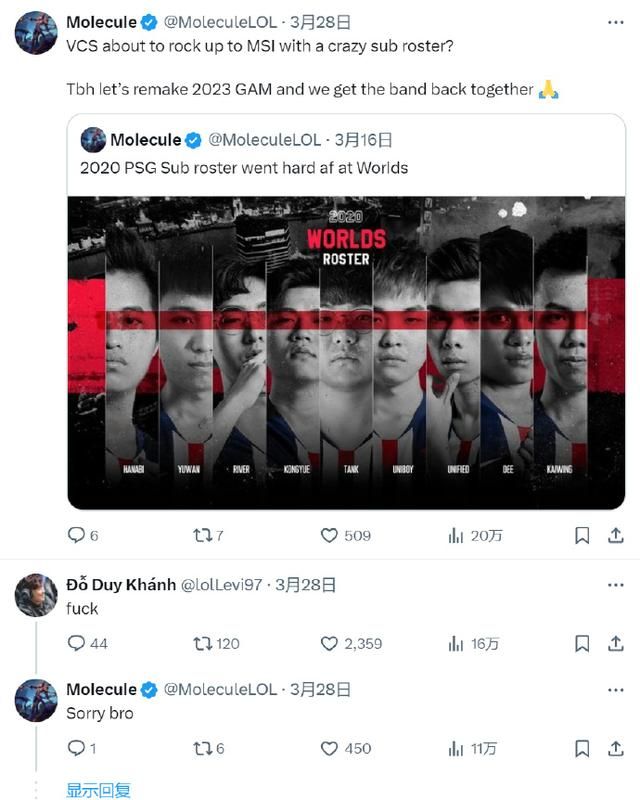The image size is (640, 800).
Task: Bookmark the 'Sorry bro' reply
Action: click(x=582, y=748)
